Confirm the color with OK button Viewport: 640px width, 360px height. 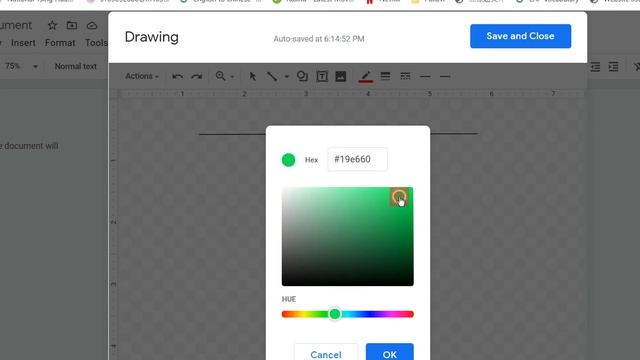pyautogui.click(x=389, y=353)
